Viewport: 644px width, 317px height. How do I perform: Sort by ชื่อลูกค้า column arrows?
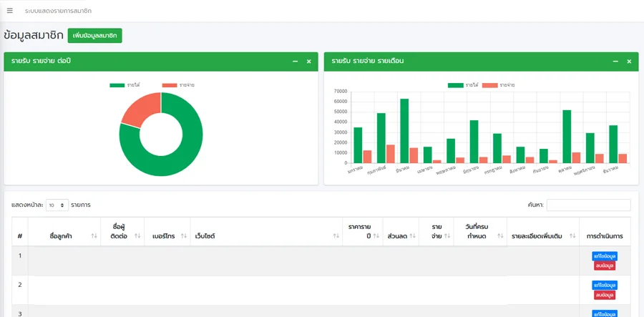tap(94, 235)
